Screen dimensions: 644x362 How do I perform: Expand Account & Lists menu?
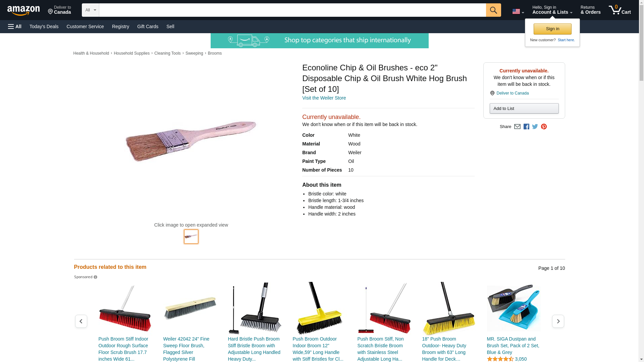[552, 10]
